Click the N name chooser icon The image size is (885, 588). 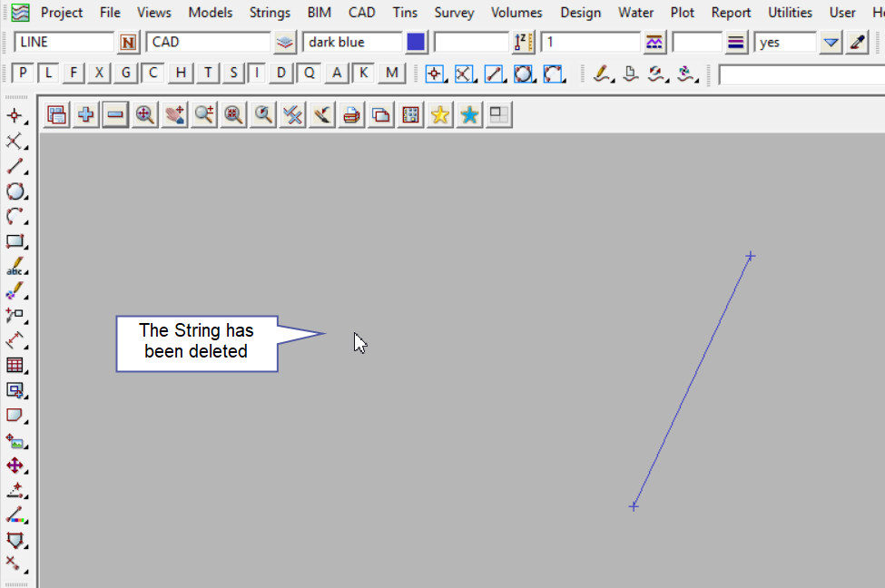[x=128, y=43]
